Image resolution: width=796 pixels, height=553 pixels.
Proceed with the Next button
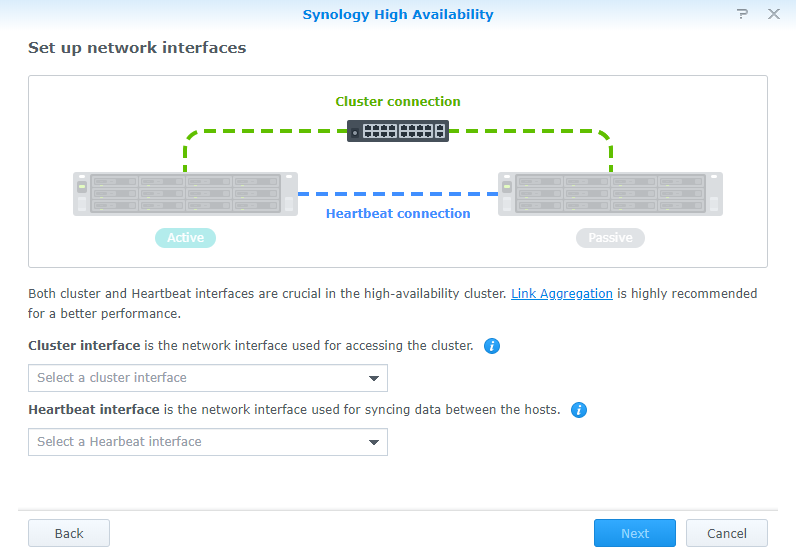pos(635,533)
